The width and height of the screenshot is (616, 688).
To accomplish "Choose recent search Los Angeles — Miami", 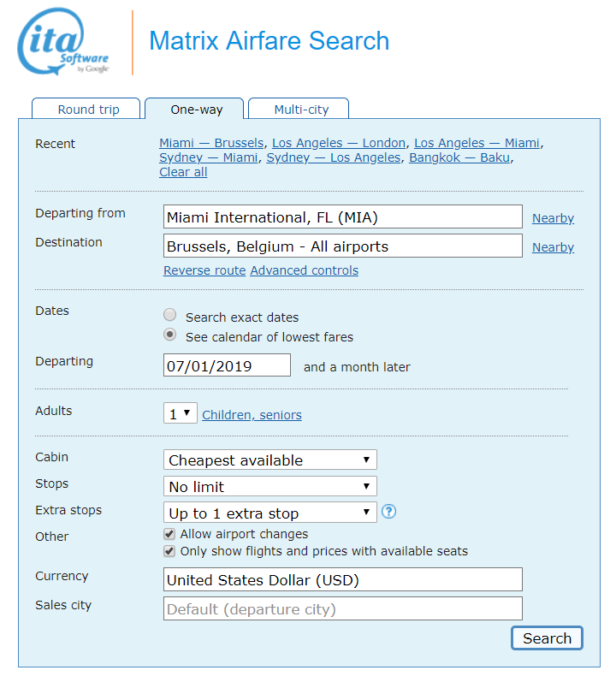I will point(477,143).
